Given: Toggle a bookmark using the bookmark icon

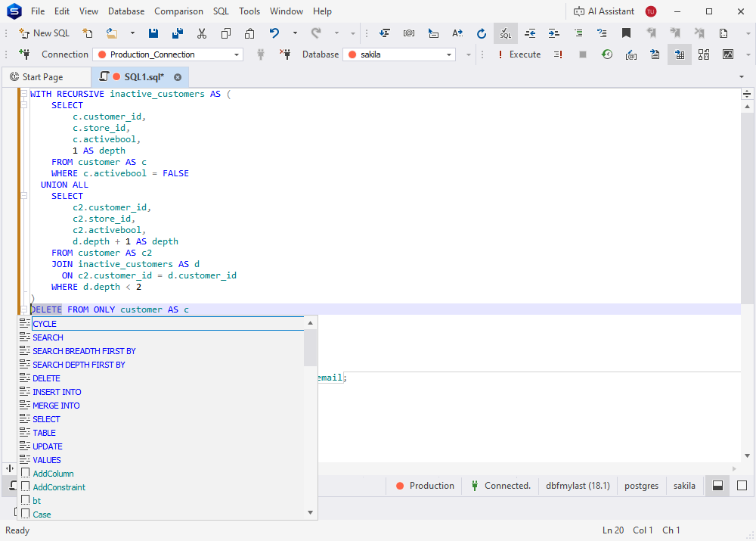Looking at the screenshot, I should coord(626,33).
